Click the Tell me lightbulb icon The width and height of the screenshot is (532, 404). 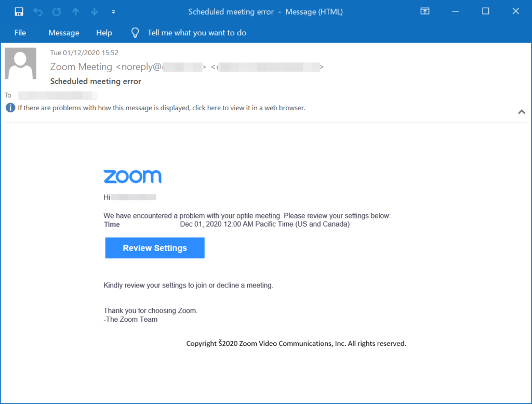pos(135,33)
